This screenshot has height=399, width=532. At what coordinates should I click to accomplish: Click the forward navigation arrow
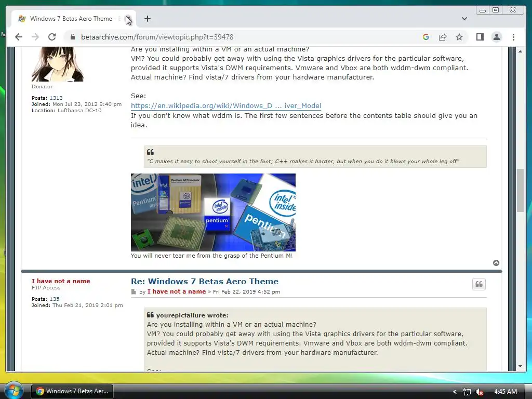(35, 37)
